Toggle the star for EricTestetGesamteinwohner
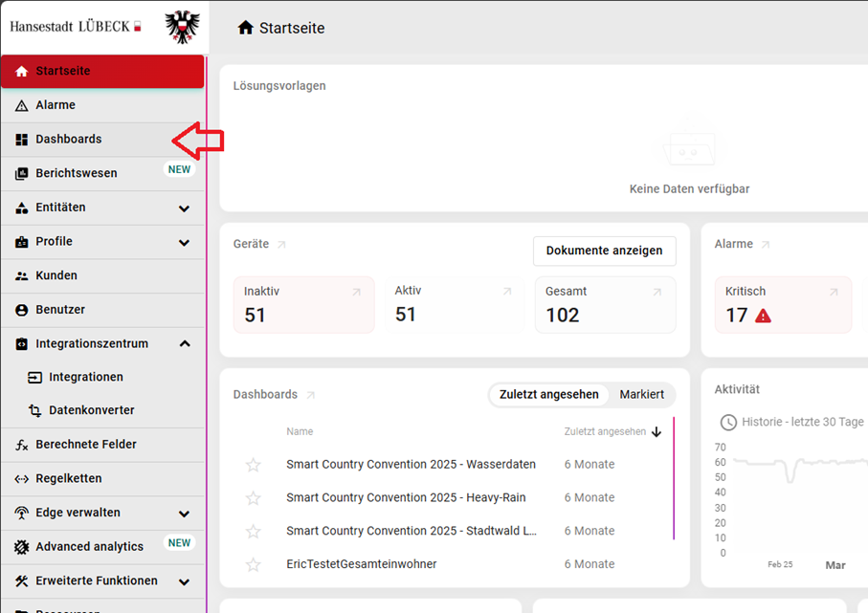This screenshot has height=613, width=868. 253,565
